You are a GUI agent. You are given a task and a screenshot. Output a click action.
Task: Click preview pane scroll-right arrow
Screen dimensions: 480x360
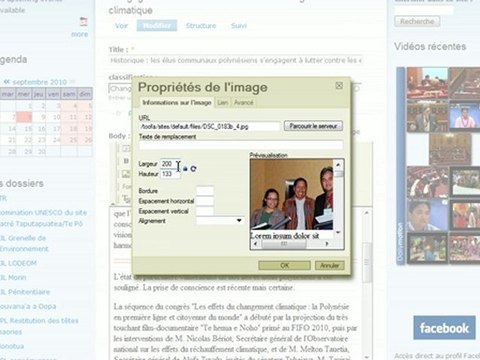pyautogui.click(x=327, y=244)
